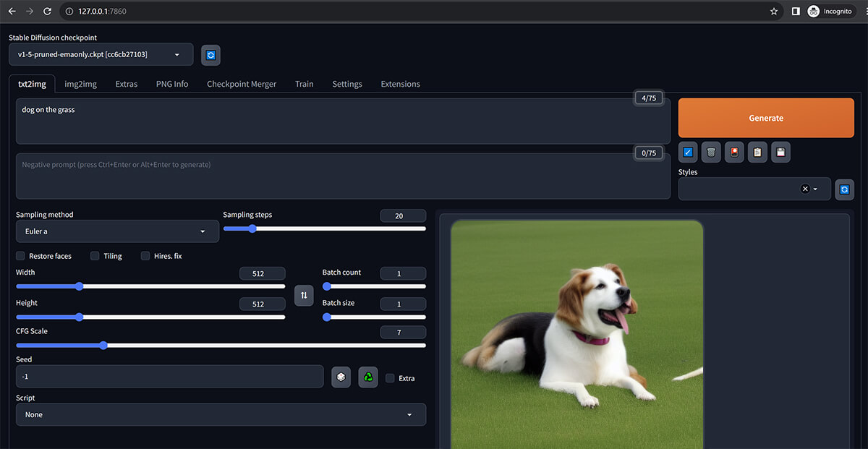This screenshot has height=449, width=868.
Task: Toggle the Tiling checkbox
Action: pos(95,256)
